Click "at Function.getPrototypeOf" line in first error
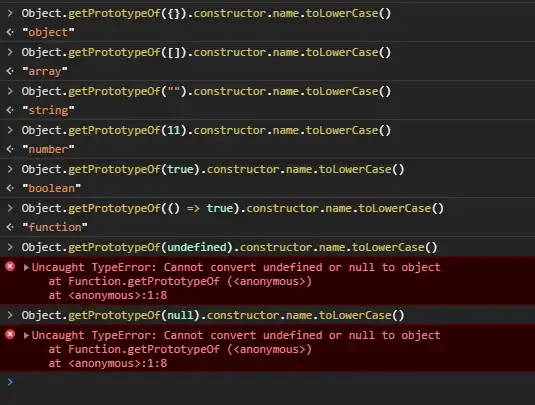 click(180, 281)
